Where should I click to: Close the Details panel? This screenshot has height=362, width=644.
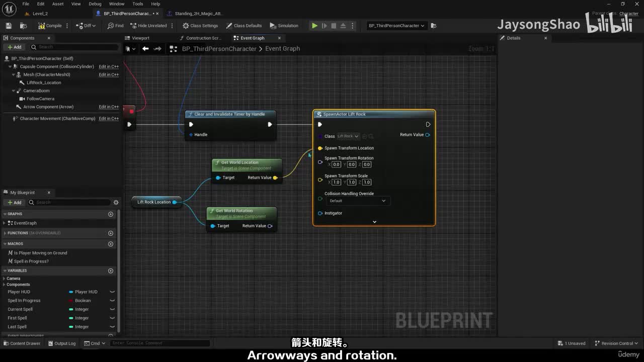coord(545,38)
